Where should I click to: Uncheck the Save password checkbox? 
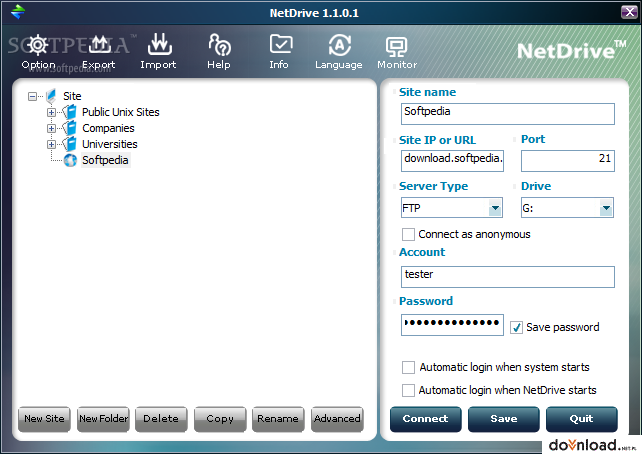516,328
